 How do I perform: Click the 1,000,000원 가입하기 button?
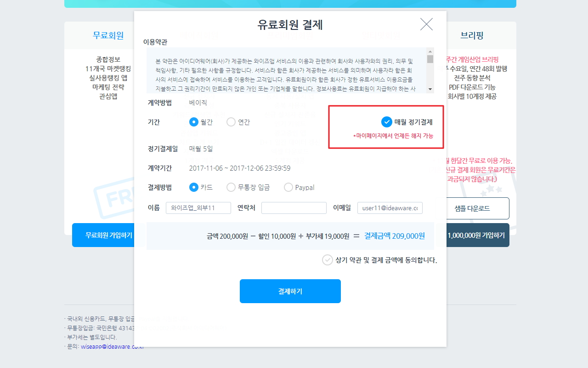pos(478,235)
